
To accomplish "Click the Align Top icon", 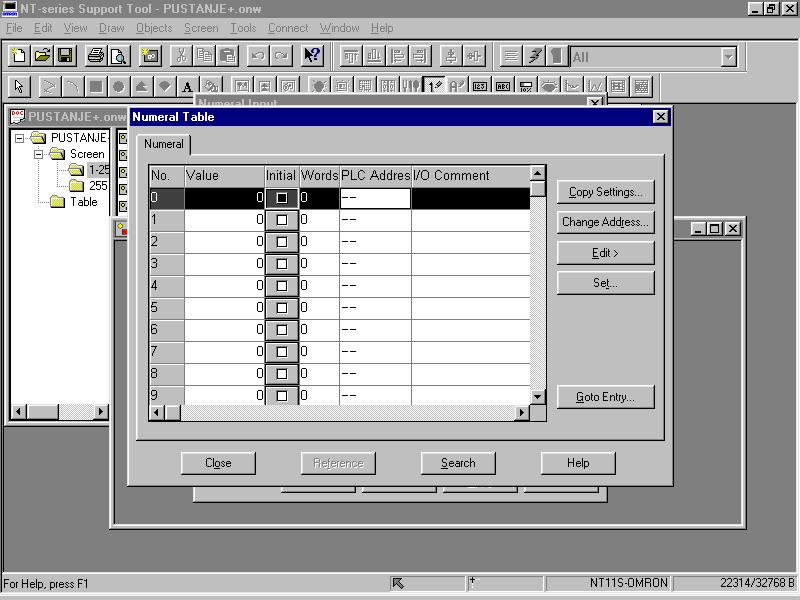I will coord(351,56).
